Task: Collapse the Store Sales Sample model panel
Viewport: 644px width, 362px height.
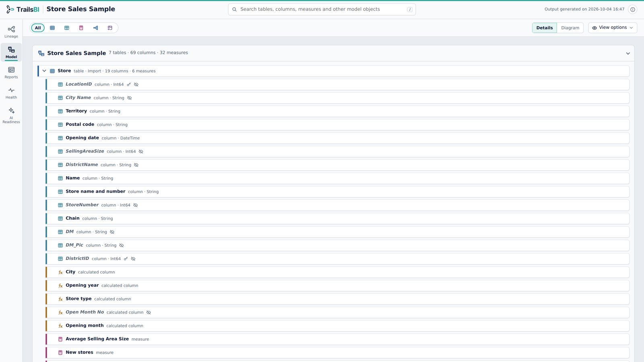Action: 628,53
